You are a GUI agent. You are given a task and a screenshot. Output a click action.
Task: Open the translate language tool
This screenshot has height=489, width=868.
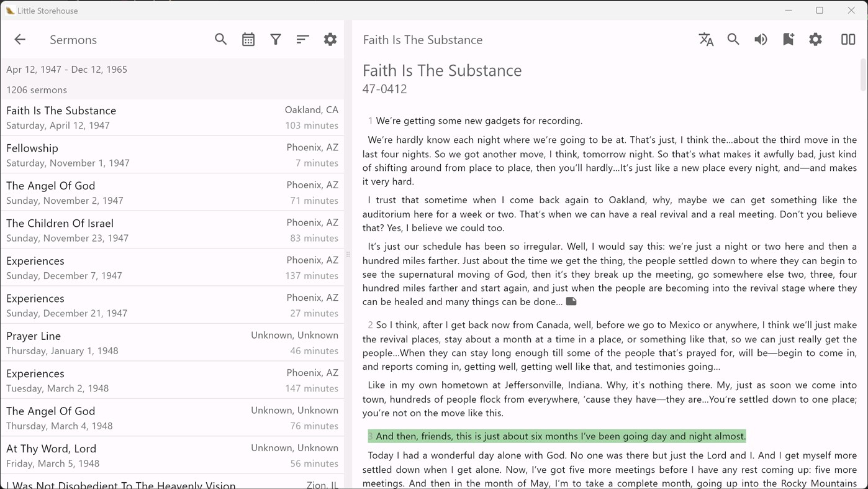706,39
